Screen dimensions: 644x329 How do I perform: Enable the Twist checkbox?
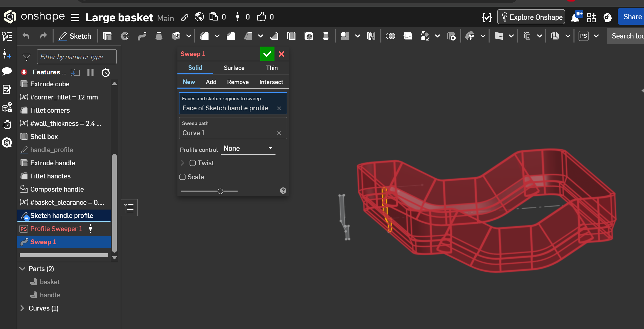(x=193, y=163)
